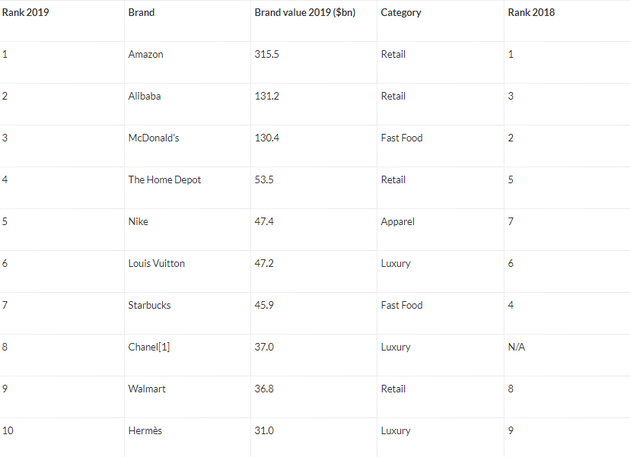630x457 pixels.
Task: Select the Brand value 2019 ($bn) header
Action: (x=310, y=13)
